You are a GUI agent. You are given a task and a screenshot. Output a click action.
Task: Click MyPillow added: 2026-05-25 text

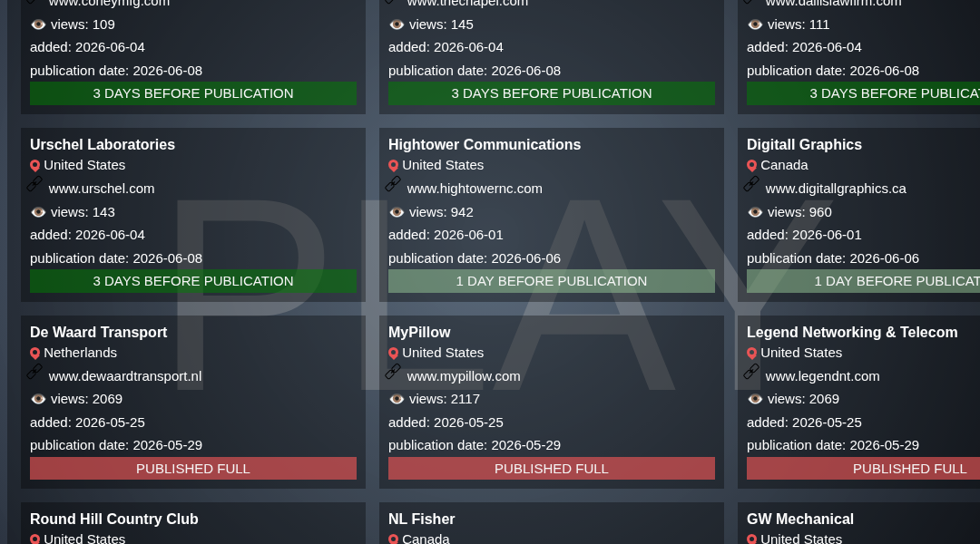[446, 423]
